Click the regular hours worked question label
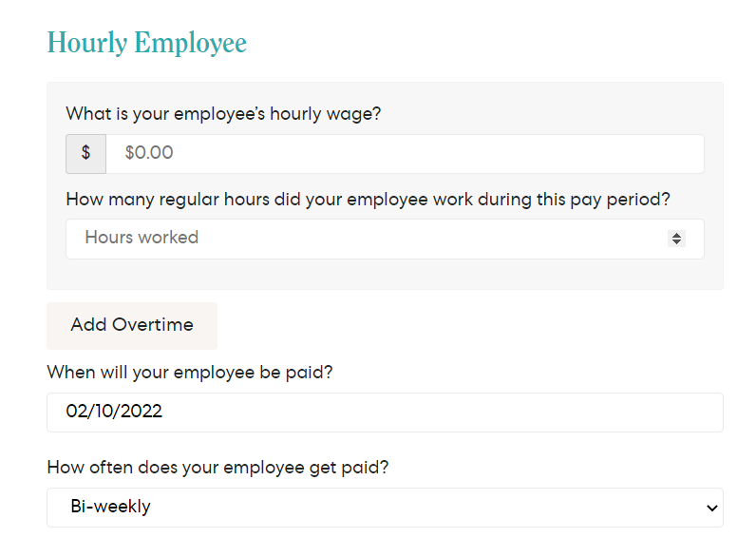Image resolution: width=756 pixels, height=557 pixels. 369,200
